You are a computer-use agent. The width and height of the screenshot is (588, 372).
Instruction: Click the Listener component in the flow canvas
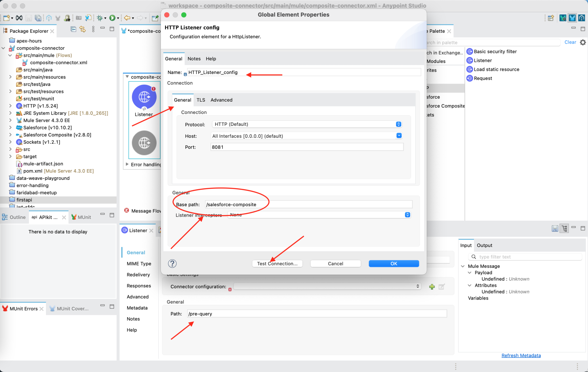144,97
